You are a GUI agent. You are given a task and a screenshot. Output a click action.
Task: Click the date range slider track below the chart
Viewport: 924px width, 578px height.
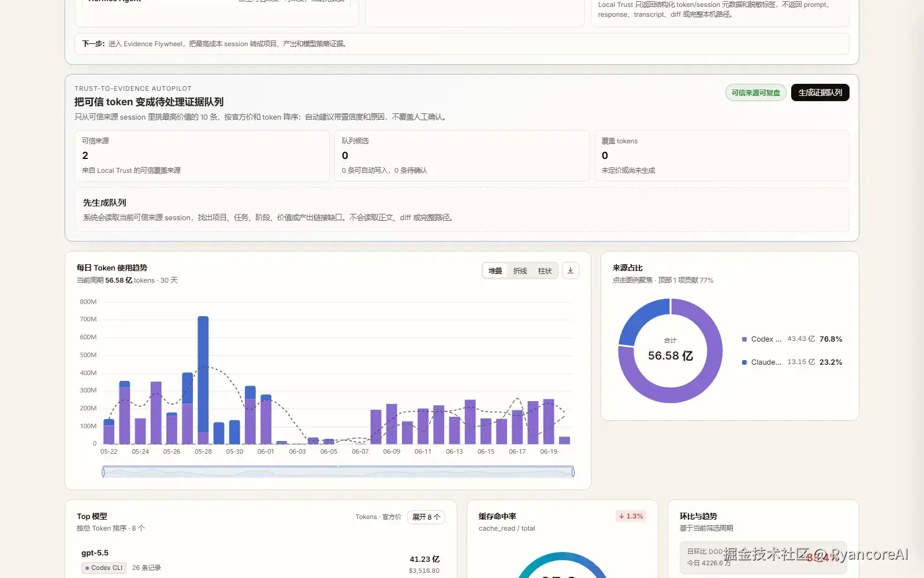(338, 472)
